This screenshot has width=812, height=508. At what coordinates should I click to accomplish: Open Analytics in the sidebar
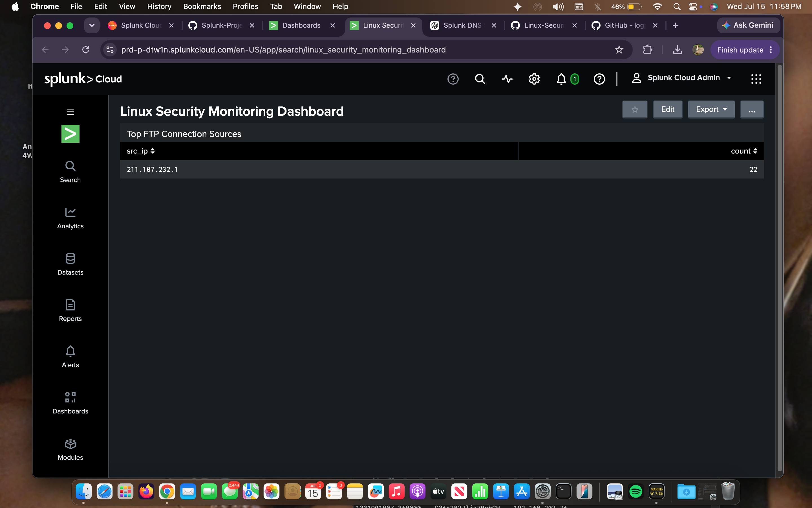70,218
